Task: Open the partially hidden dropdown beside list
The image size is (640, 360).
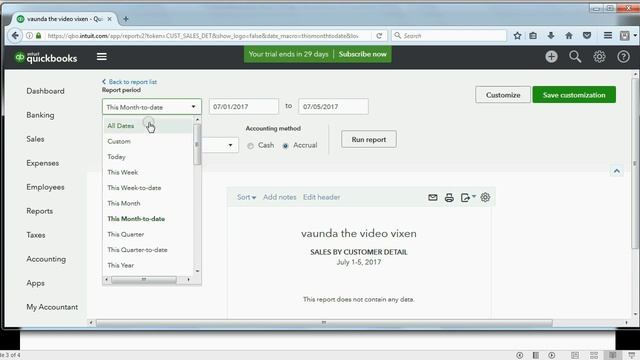Action: 220,145
